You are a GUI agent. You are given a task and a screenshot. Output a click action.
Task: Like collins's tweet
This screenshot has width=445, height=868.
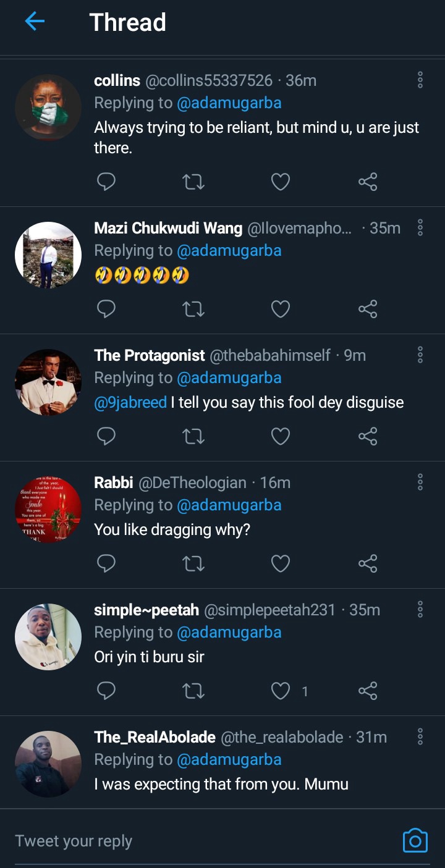281,182
